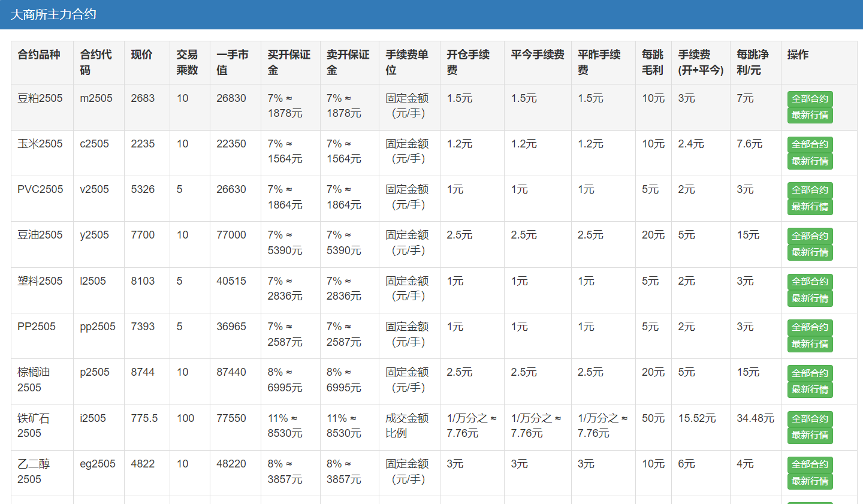
Task: Click net profit value 7.6元
Action: click(x=749, y=144)
